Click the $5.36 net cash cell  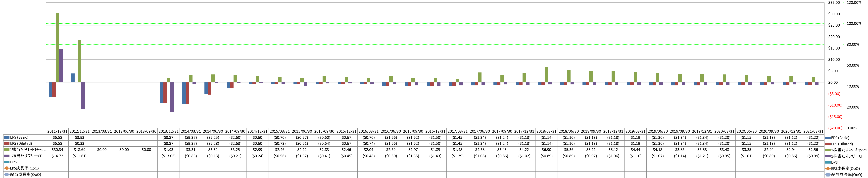coord(569,150)
